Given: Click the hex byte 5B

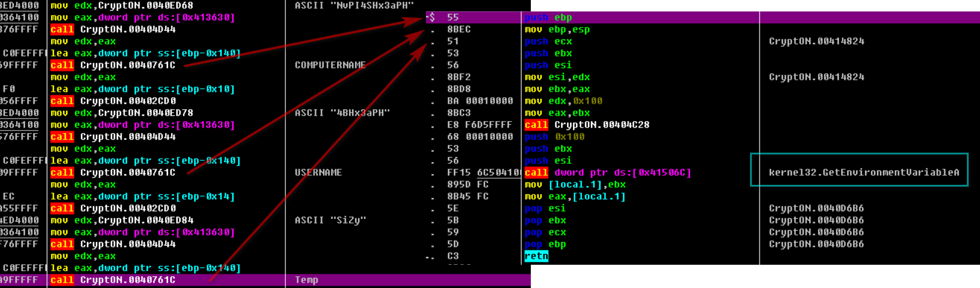Looking at the screenshot, I should [x=453, y=220].
